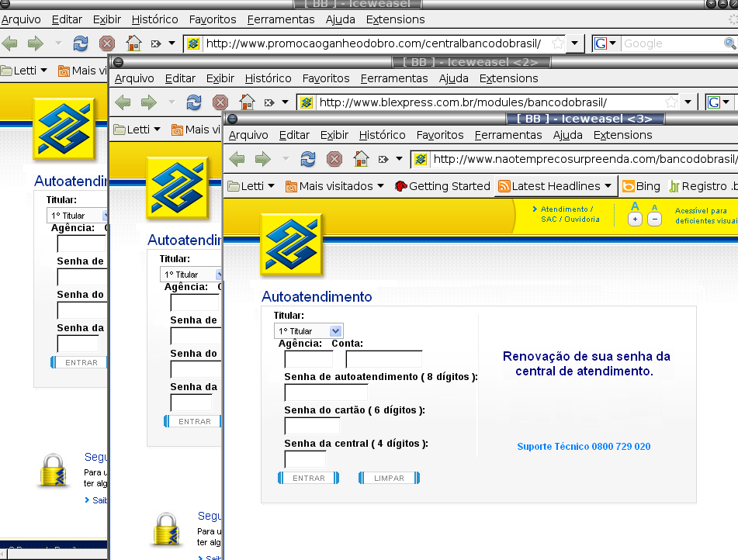
Task: Open Favoritos menu in Iceweasel <2>
Action: click(x=326, y=78)
